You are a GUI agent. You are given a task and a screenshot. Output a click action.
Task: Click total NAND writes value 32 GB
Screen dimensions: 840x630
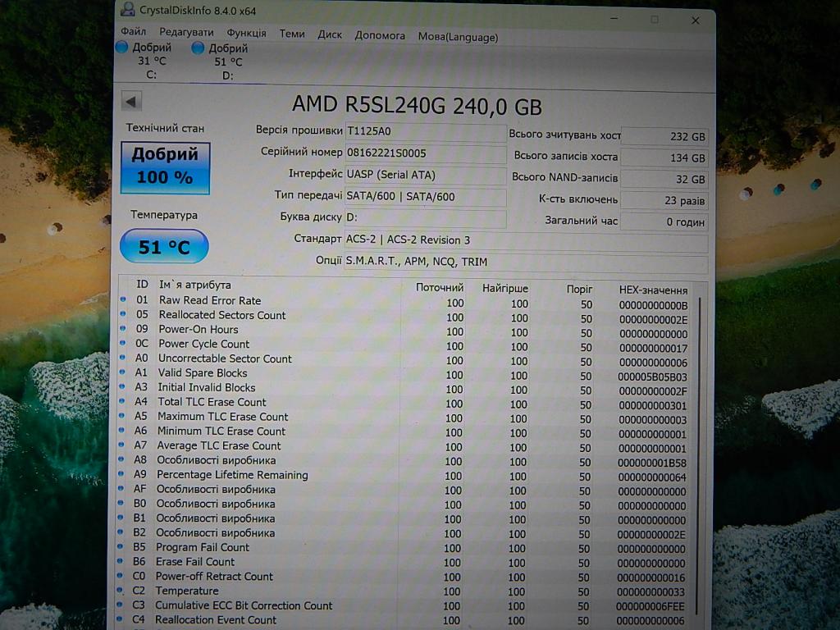point(664,180)
